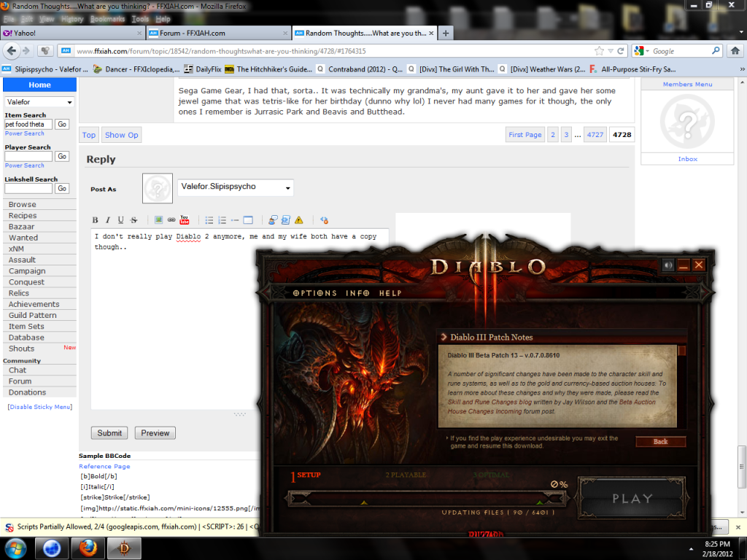Toggle italic formatting in reply editor
Screen dimensions: 747x560
pyautogui.click(x=108, y=220)
